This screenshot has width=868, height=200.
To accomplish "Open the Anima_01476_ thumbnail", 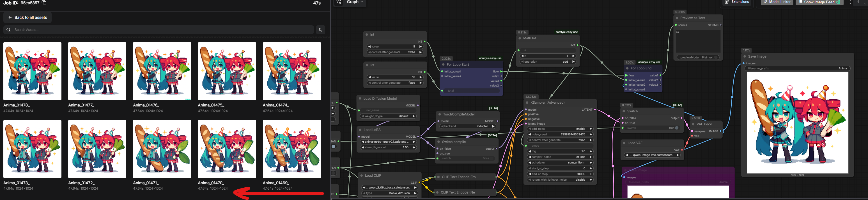I will pyautogui.click(x=162, y=71).
